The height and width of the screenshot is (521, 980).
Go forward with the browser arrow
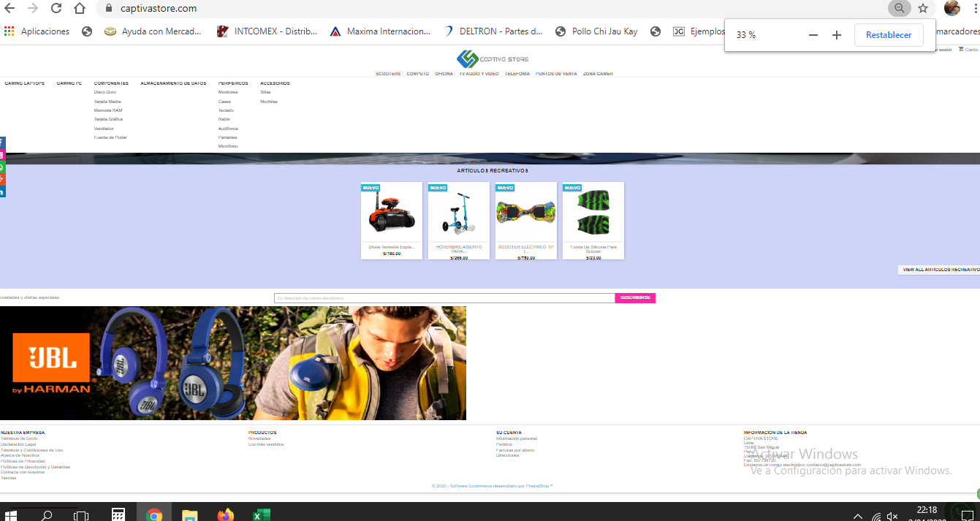point(32,9)
